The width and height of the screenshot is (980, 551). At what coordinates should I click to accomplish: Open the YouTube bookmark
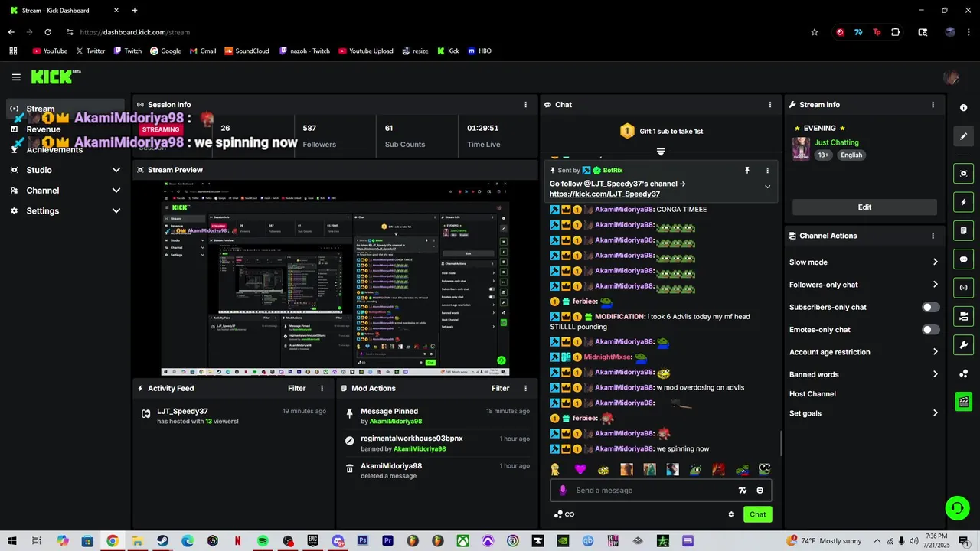coord(50,51)
